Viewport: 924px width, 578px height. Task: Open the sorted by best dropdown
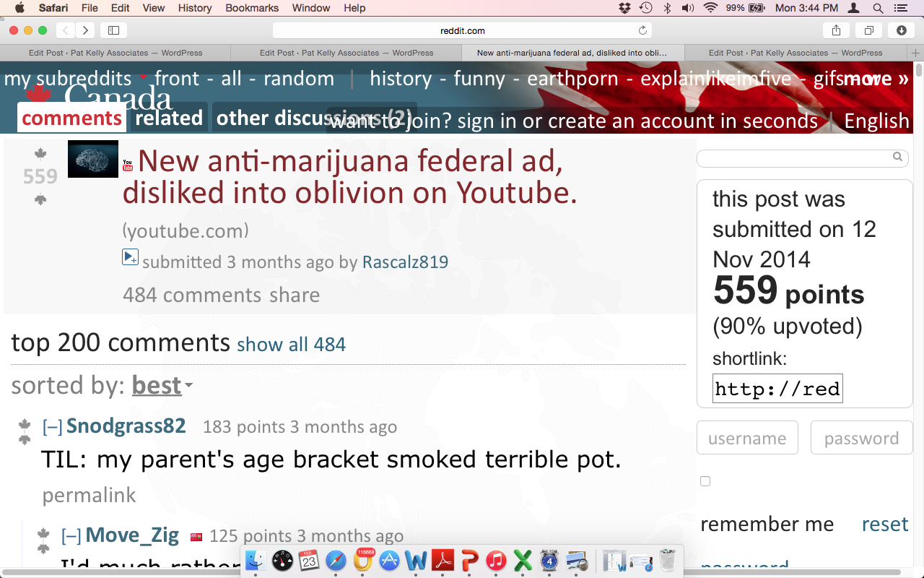[x=162, y=386]
